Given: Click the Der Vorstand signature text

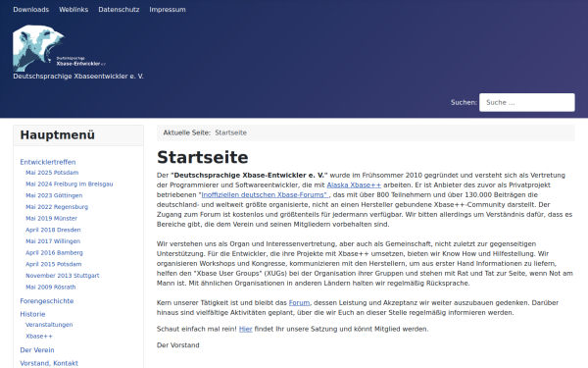Looking at the screenshot, I should [x=178, y=345].
